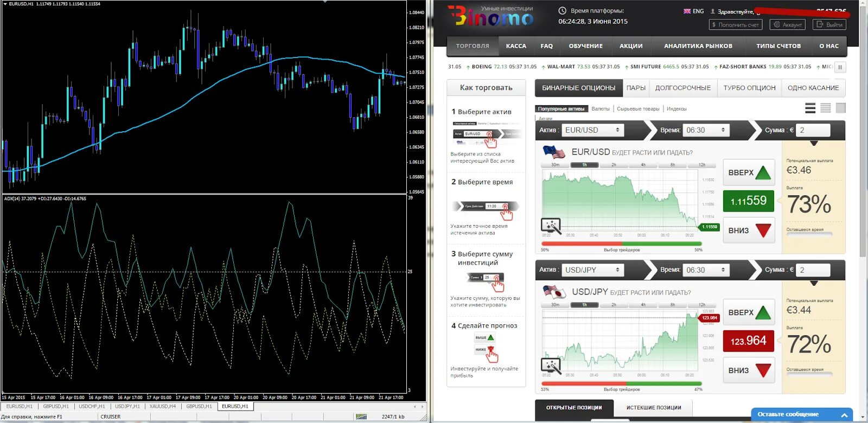Switch to thick-rows list layout icon
Image resolution: width=868 pixels, height=423 pixels.
point(810,108)
